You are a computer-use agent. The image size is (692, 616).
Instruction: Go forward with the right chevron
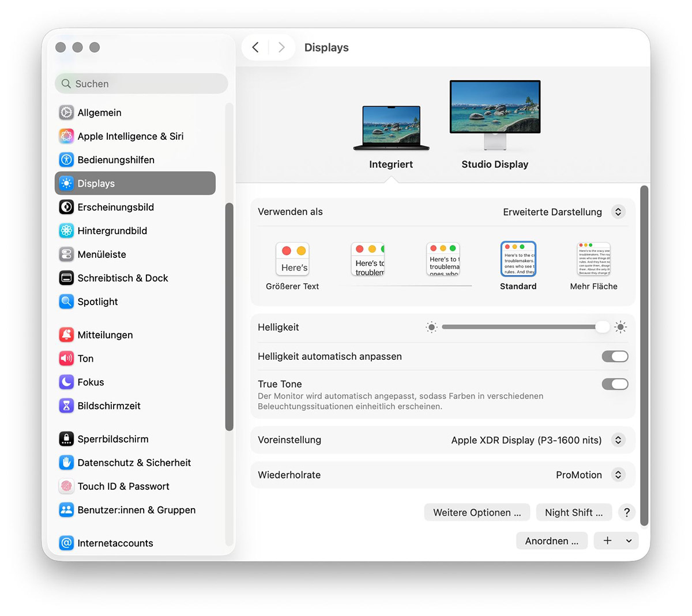click(x=281, y=47)
